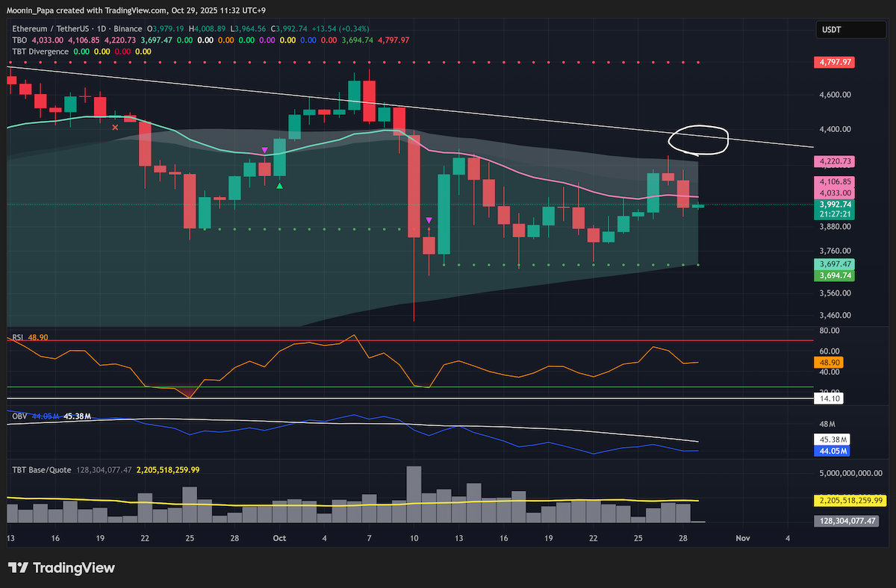896x588 pixels.
Task: Click the 4,033.00 price axis label
Action: 833,193
